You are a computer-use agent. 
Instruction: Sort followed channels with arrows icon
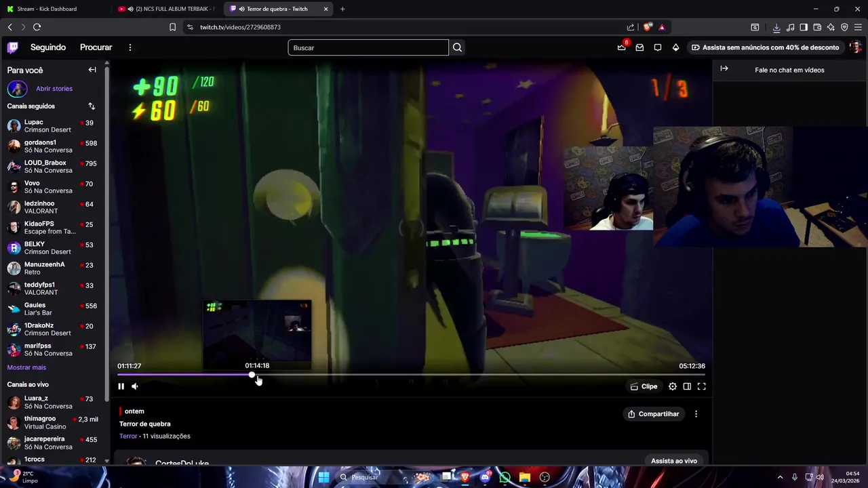click(x=92, y=106)
